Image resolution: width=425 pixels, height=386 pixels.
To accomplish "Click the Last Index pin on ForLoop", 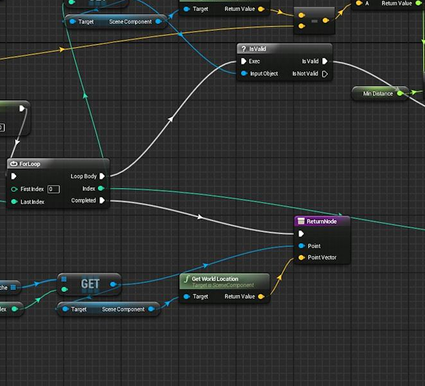I will point(14,202).
